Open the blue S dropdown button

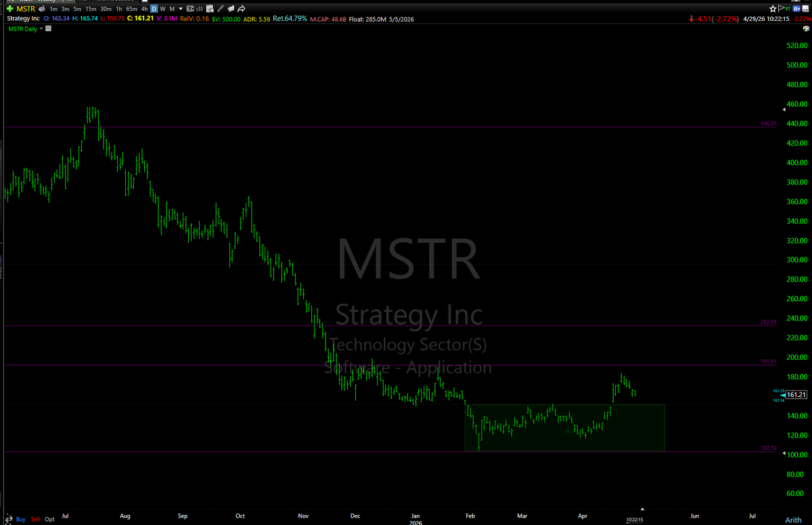796,9
